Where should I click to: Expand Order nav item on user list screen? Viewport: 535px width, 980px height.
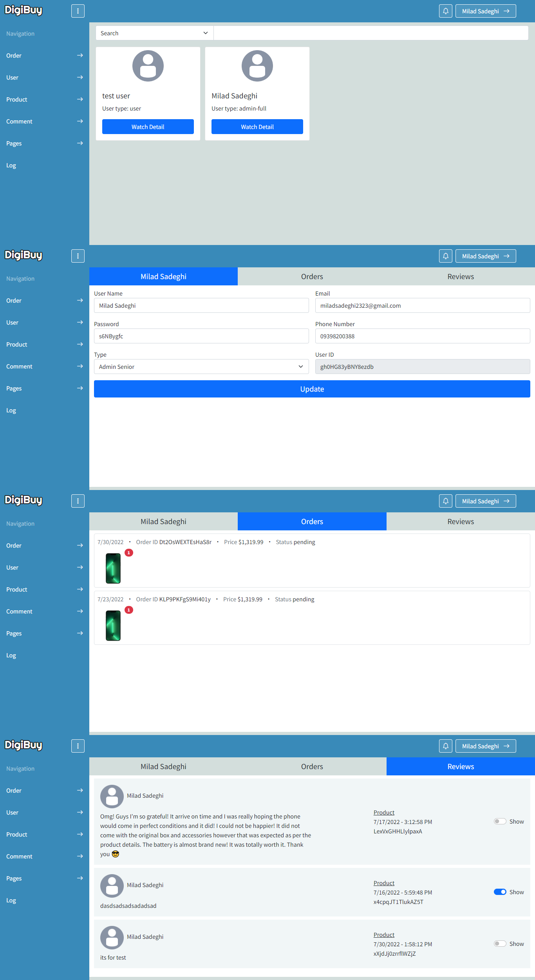point(45,56)
